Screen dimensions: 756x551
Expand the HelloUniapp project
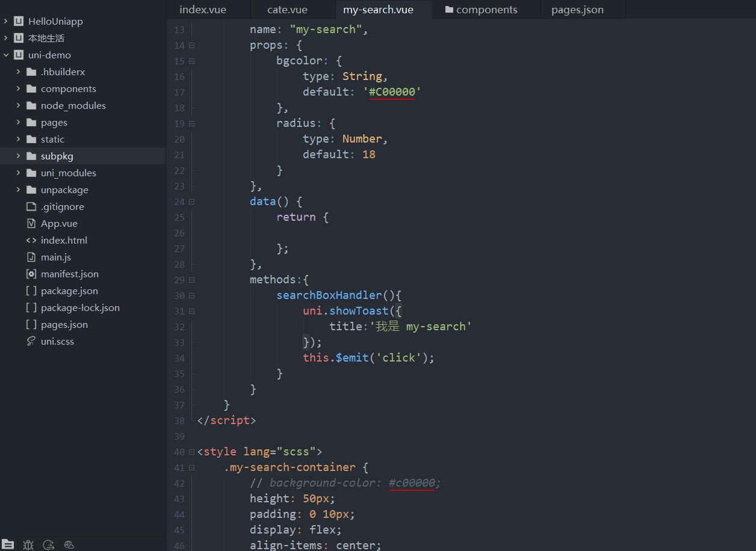[6, 21]
